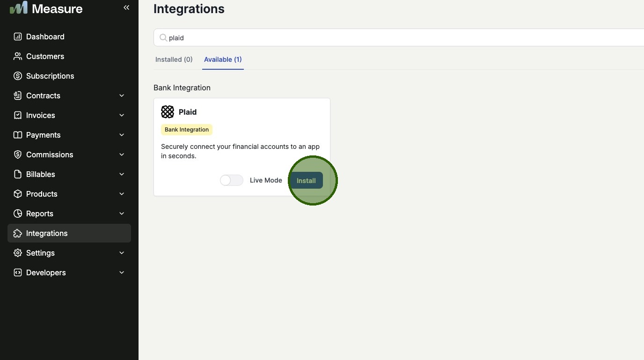Click the Dashboard chart icon in sidebar

click(x=18, y=37)
